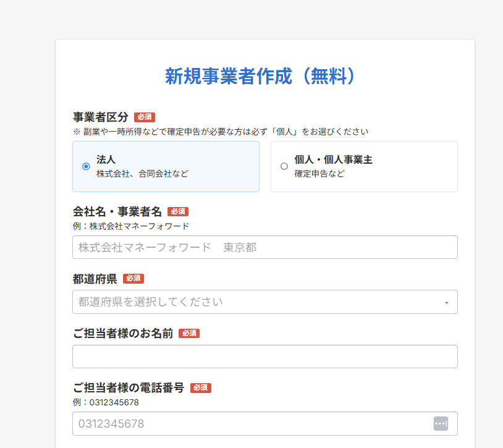503x448 pixels.
Task: Click the 必須 badge beside 都道府県
Action: [133, 279]
